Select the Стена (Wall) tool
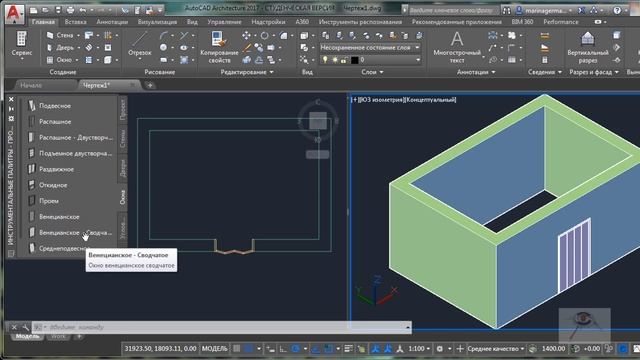640x360 pixels. pyautogui.click(x=60, y=36)
